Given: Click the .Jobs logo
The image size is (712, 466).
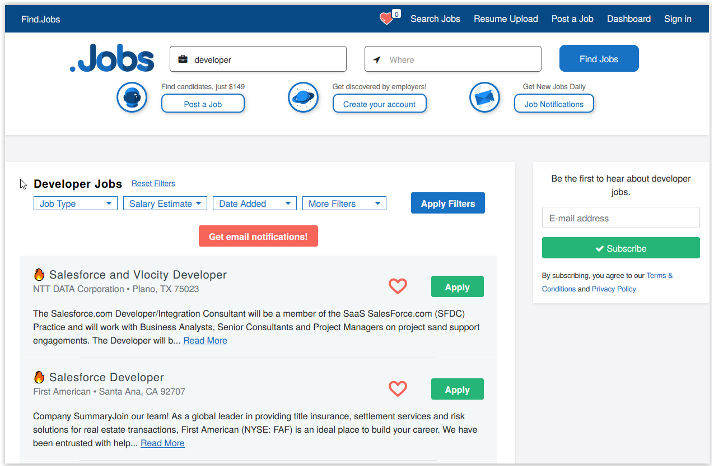Looking at the screenshot, I should pos(112,59).
